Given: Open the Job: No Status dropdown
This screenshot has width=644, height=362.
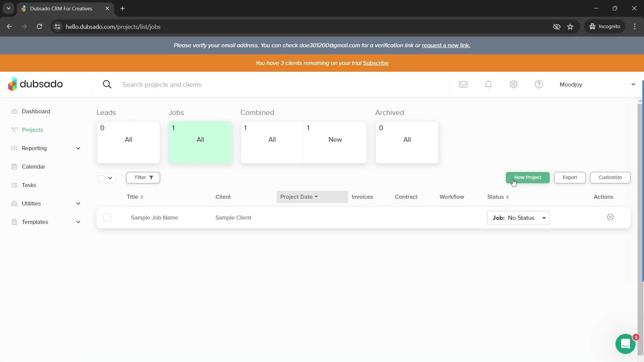Looking at the screenshot, I should [519, 218].
